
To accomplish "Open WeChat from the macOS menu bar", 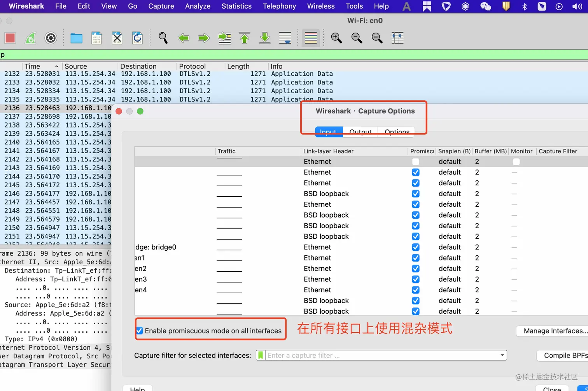I will pos(485,6).
